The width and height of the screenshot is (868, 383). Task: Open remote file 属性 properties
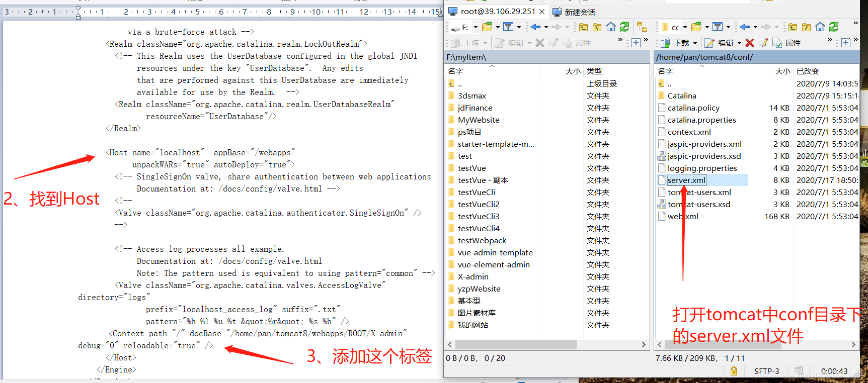pos(786,43)
